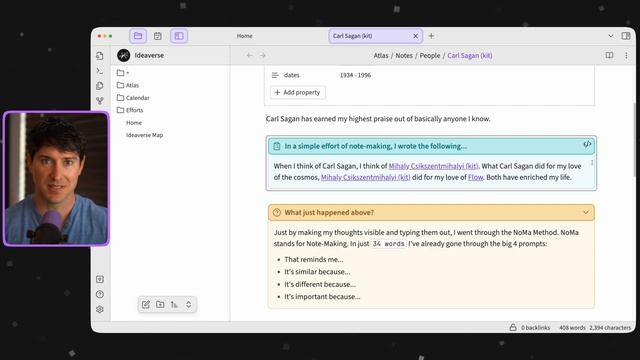The width and height of the screenshot is (640, 360).
Task: Click bullet text It's similar because...
Action: click(x=317, y=271)
